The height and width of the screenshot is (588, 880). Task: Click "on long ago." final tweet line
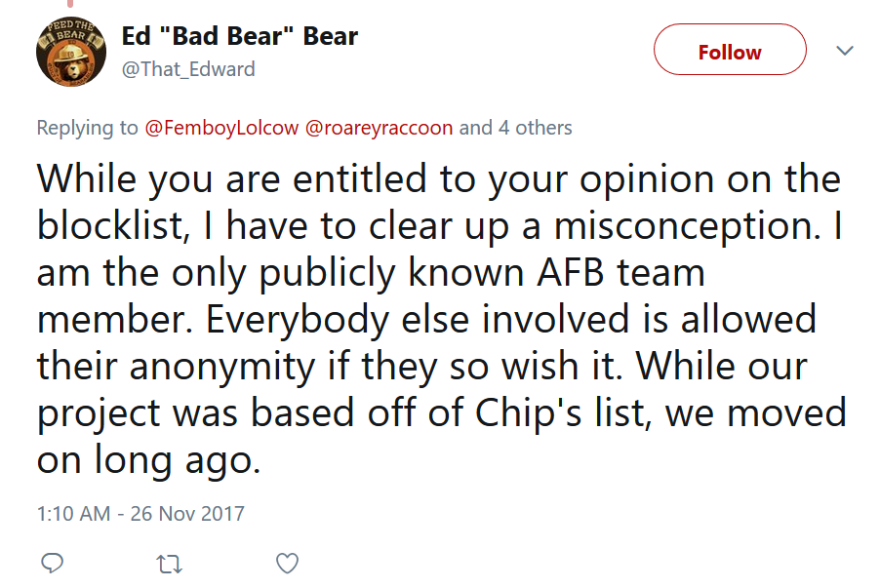click(148, 461)
